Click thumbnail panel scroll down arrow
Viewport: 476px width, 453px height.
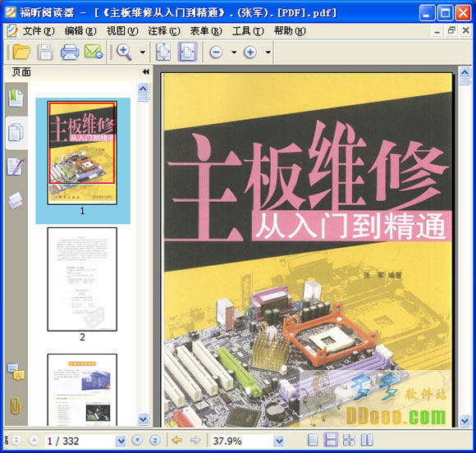point(143,419)
